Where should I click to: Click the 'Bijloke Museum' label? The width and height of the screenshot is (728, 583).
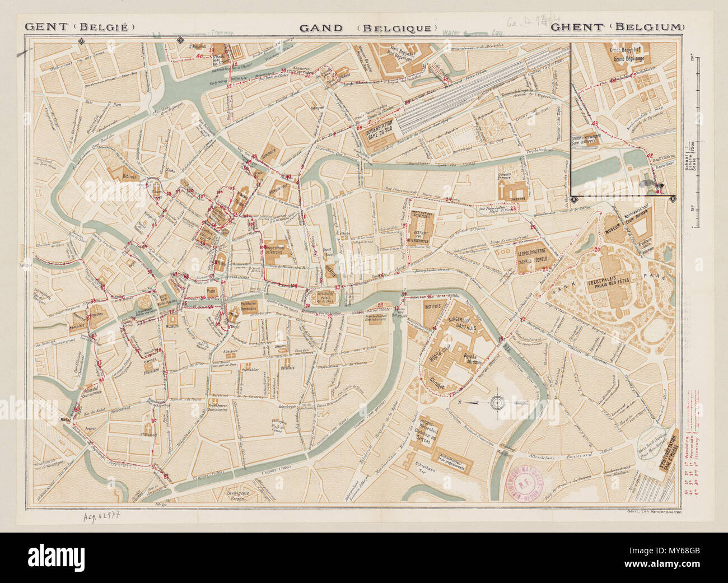(474, 359)
